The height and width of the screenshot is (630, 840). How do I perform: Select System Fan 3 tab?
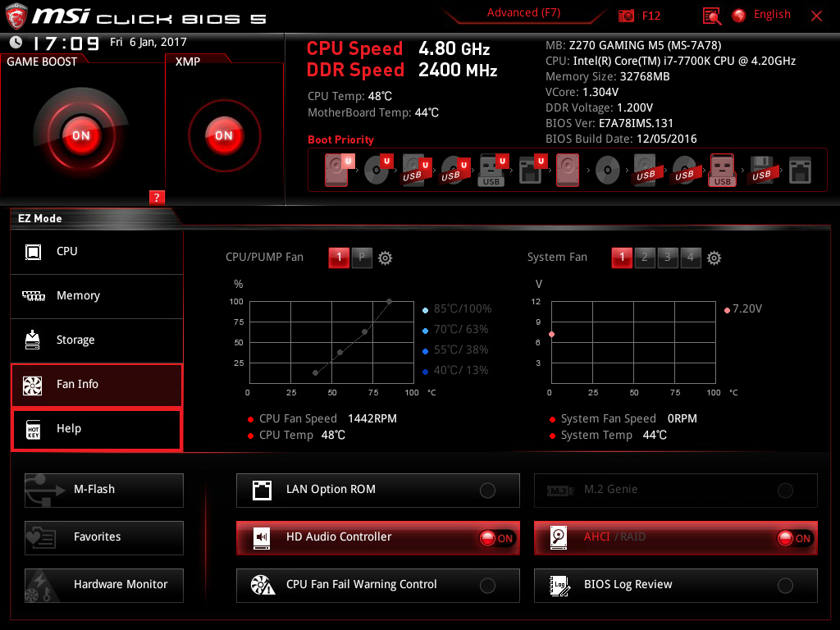[668, 258]
